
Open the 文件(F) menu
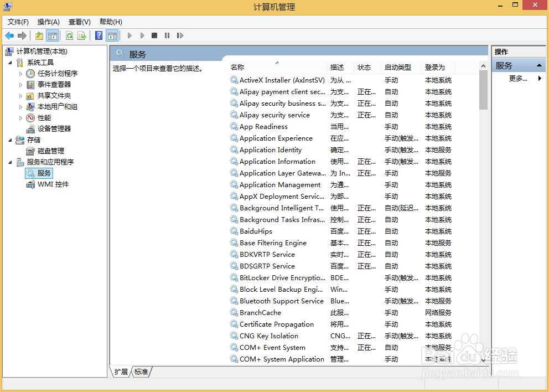[x=18, y=22]
